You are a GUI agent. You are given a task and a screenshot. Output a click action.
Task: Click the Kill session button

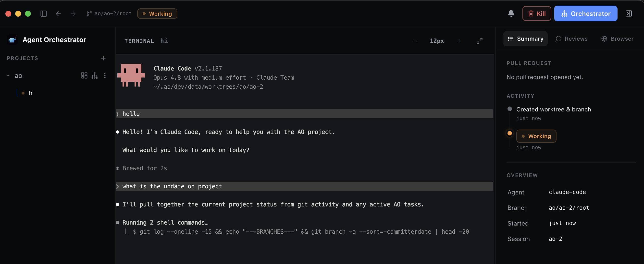pyautogui.click(x=536, y=13)
